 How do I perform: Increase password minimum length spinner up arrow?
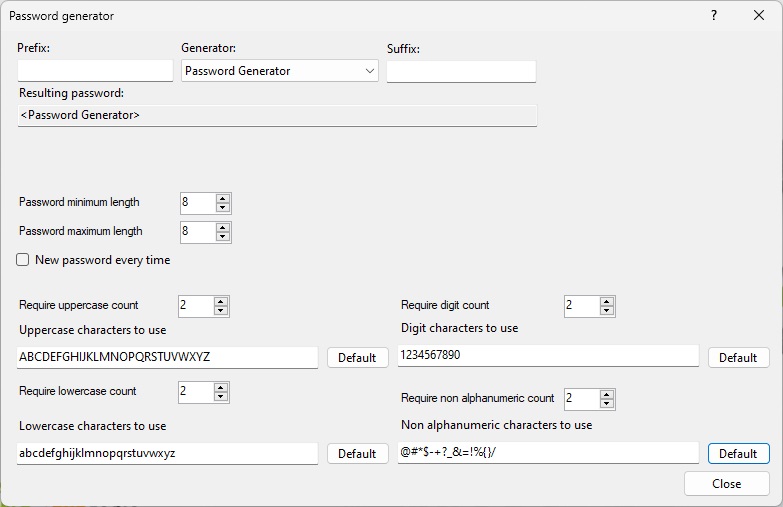coord(223,198)
